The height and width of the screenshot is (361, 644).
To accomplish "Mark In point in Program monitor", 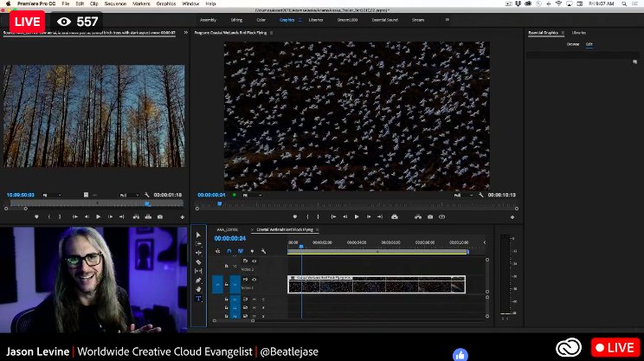I will tap(307, 216).
